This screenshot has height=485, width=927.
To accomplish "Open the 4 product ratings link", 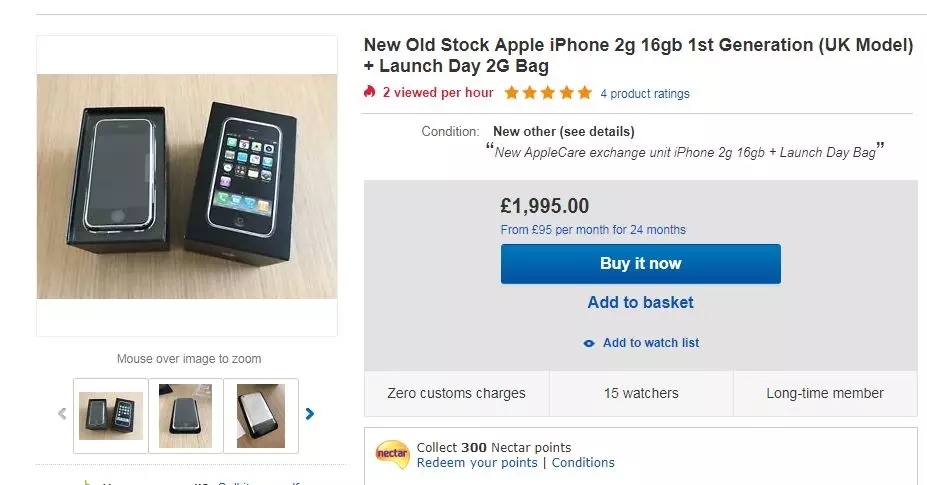I will [644, 94].
